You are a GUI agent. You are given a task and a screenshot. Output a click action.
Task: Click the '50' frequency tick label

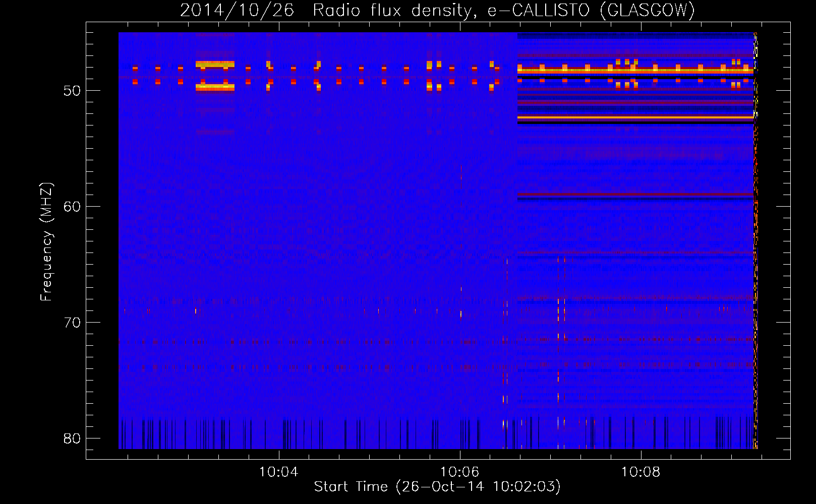72,91
